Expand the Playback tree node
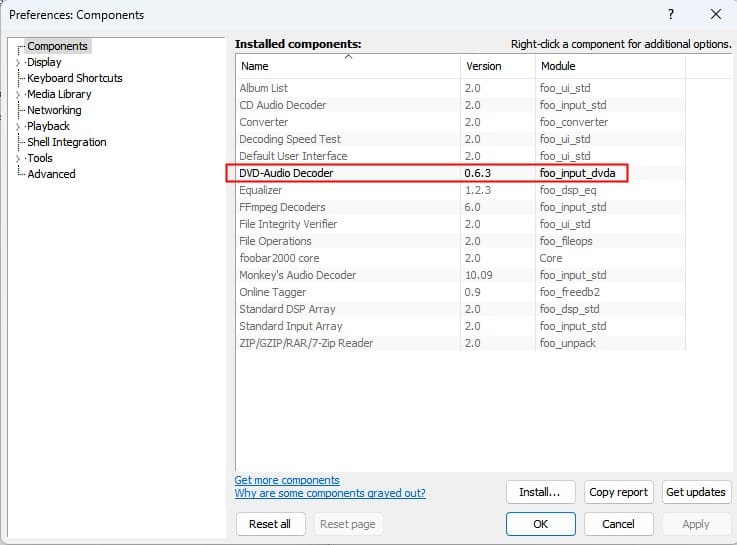This screenshot has width=737, height=545. [x=18, y=126]
